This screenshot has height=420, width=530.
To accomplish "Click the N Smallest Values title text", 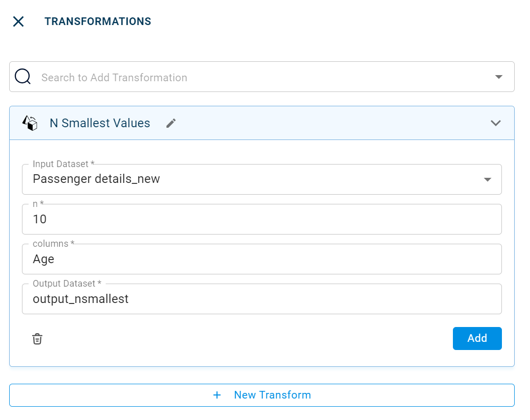I will pos(100,123).
